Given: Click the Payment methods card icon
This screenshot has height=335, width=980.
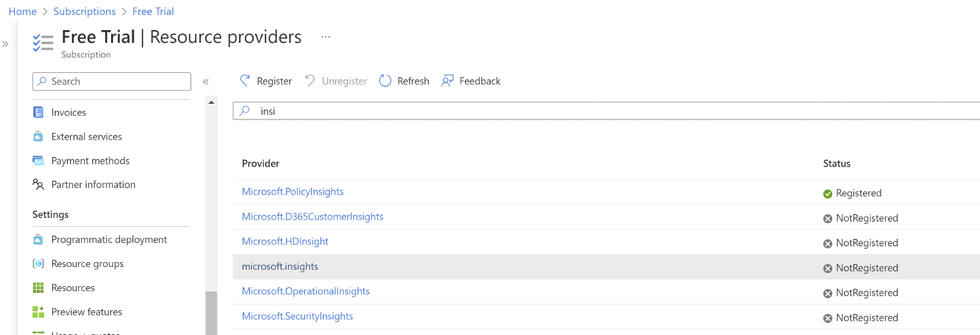Looking at the screenshot, I should pos(39,161).
